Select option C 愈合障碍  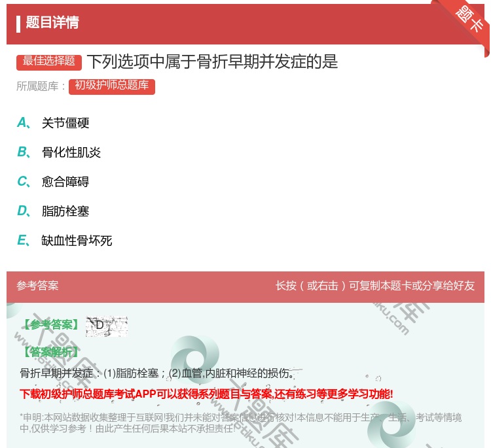click(x=53, y=181)
